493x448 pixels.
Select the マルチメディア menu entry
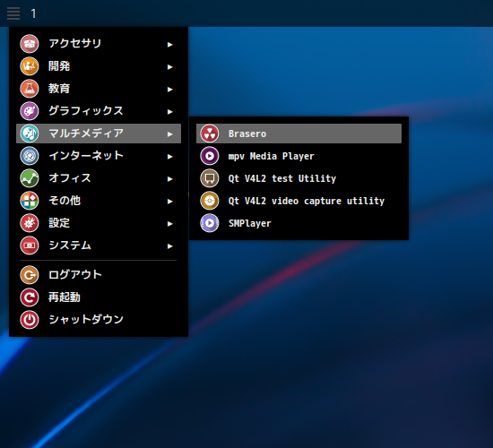99,134
